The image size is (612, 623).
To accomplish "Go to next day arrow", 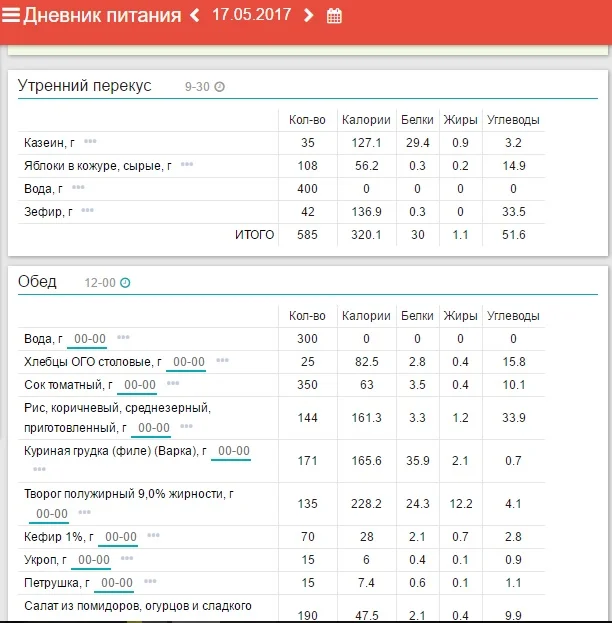I will 308,15.
